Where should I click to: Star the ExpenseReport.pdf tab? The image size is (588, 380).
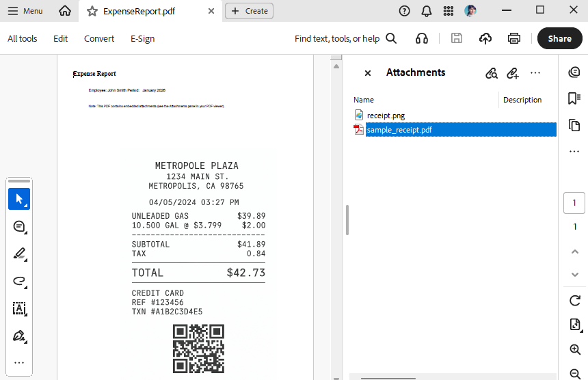(x=92, y=11)
